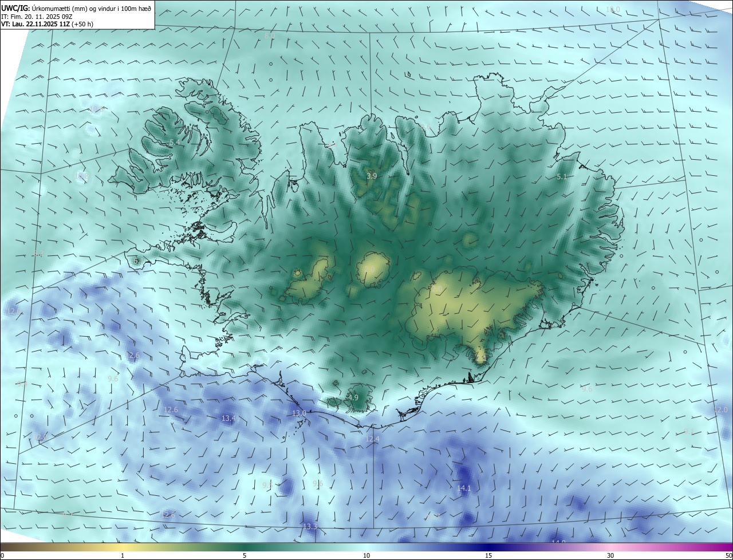
Task: Click the map title 'Úrkomumætti (mm) og vindur í 100m hæð'
Action: [x=91, y=8]
